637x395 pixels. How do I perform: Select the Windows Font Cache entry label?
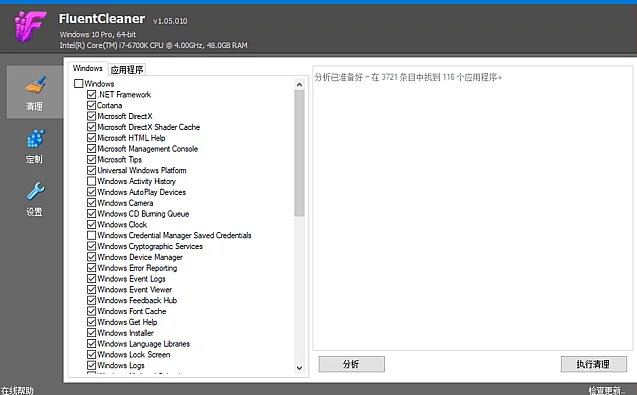[x=132, y=311]
